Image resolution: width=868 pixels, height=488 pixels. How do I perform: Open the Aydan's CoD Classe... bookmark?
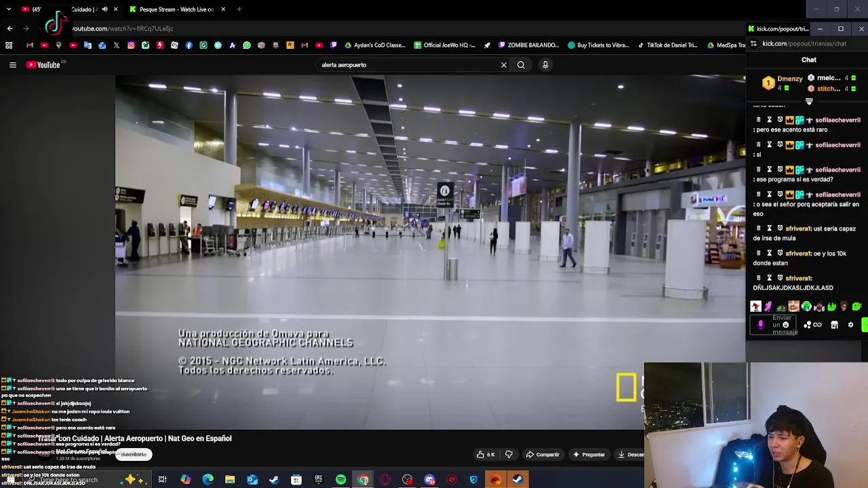375,45
